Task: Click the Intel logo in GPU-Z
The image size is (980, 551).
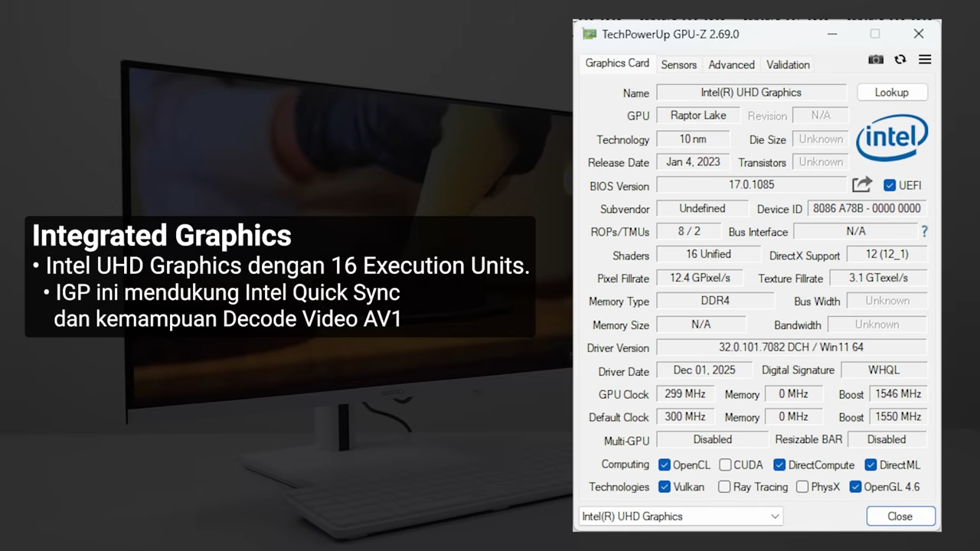Action: click(x=892, y=139)
